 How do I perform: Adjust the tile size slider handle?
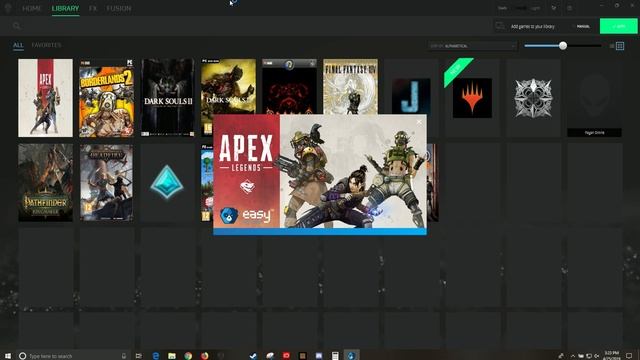(563, 46)
